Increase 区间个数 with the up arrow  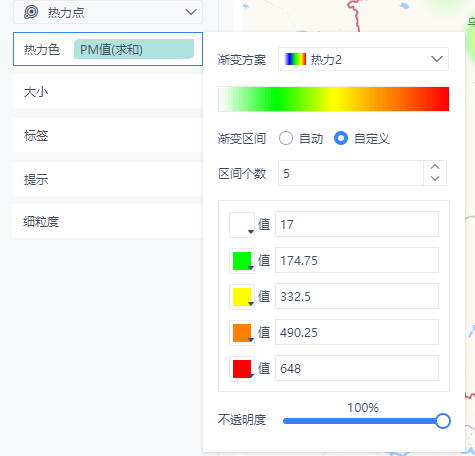coord(435,167)
